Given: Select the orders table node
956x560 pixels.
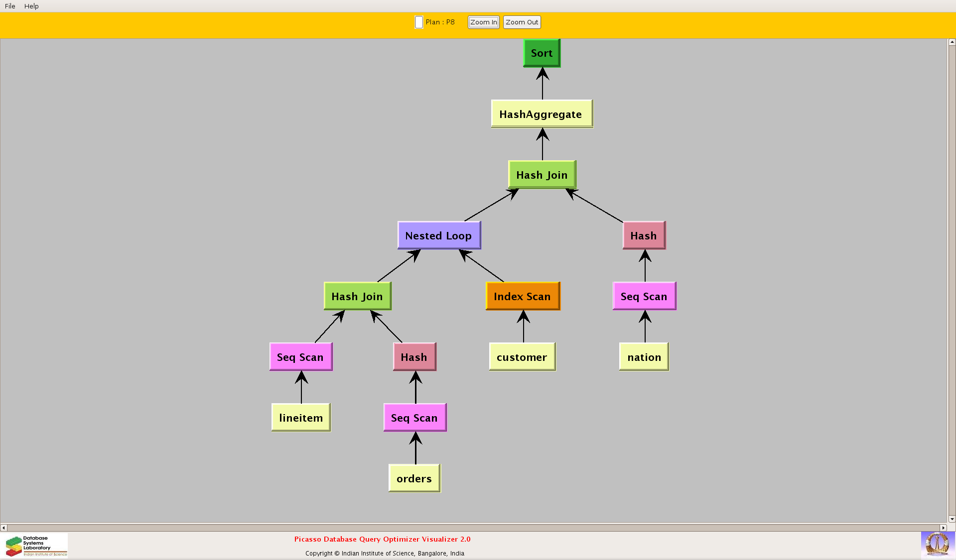Looking at the screenshot, I should click(x=414, y=478).
